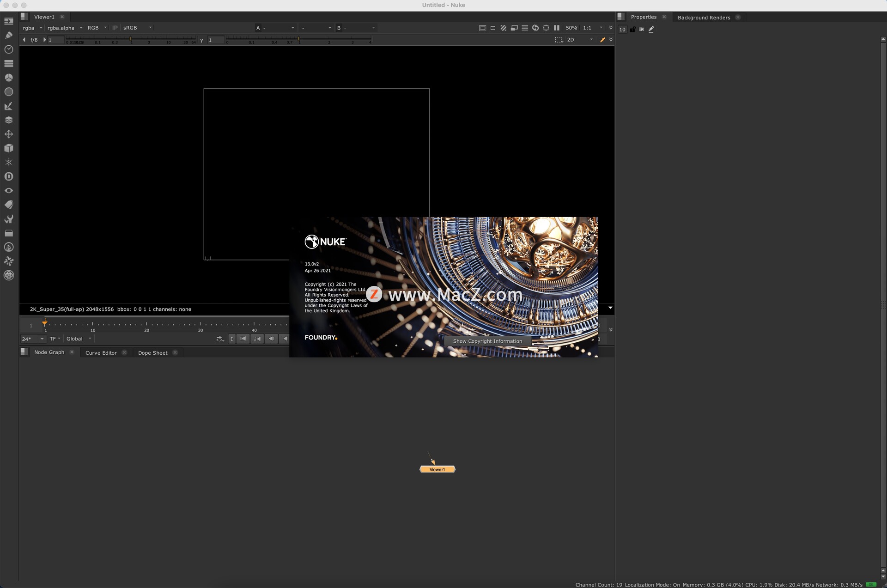The width and height of the screenshot is (887, 588).
Task: Open the 3D nodes menu (cube)
Action: (9, 148)
